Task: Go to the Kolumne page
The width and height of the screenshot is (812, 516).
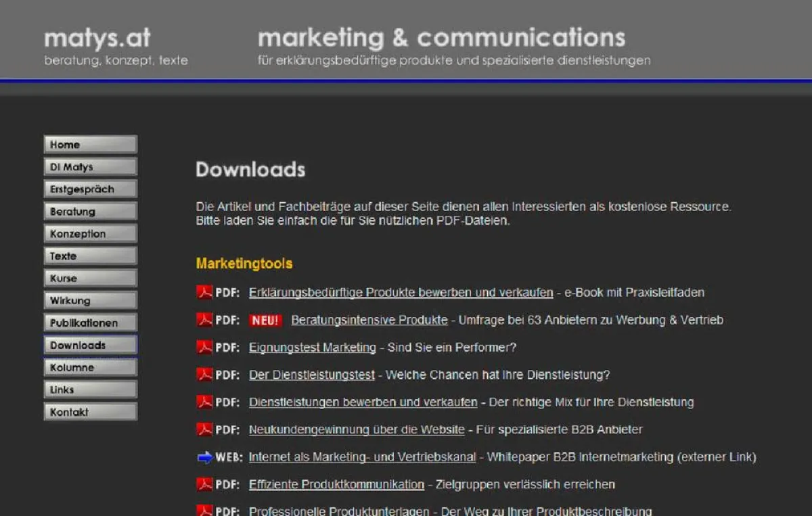Action: click(x=90, y=367)
